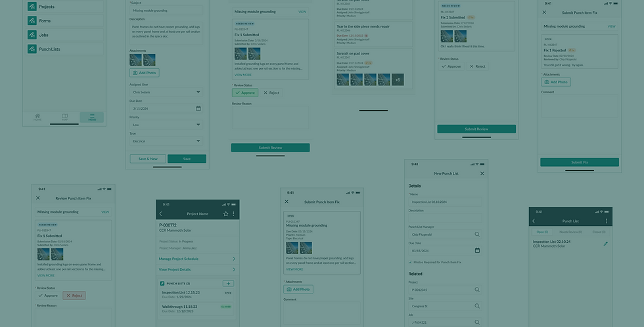The image size is (644, 327).
Task: Add a new punch list with plus icon
Action: pyautogui.click(x=229, y=284)
